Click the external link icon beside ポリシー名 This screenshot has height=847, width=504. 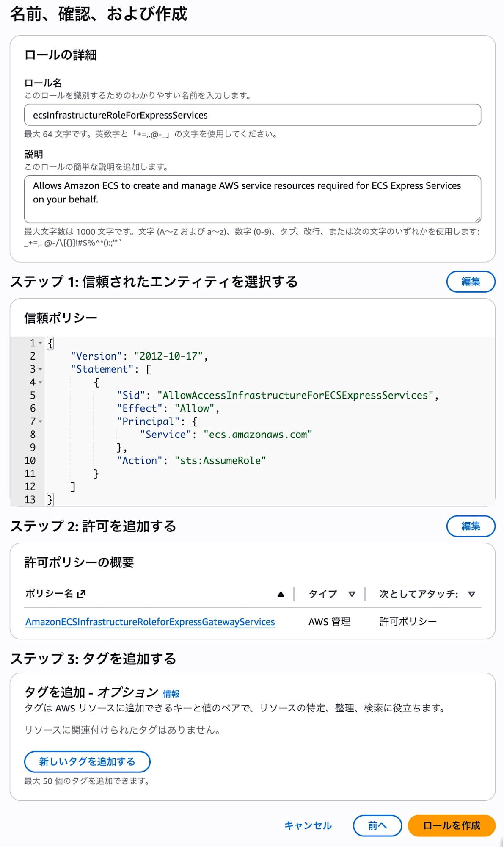pos(81,594)
